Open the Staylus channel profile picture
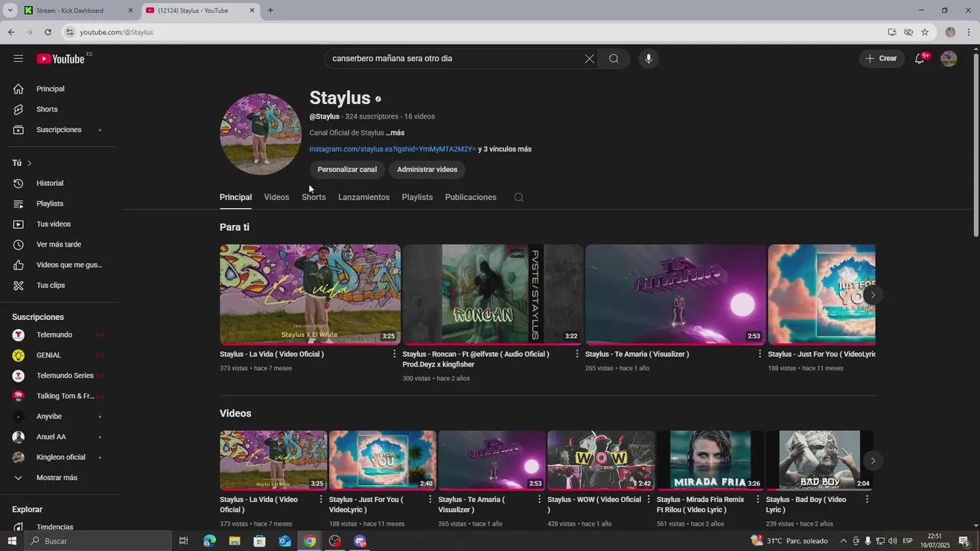980x551 pixels. (x=260, y=134)
